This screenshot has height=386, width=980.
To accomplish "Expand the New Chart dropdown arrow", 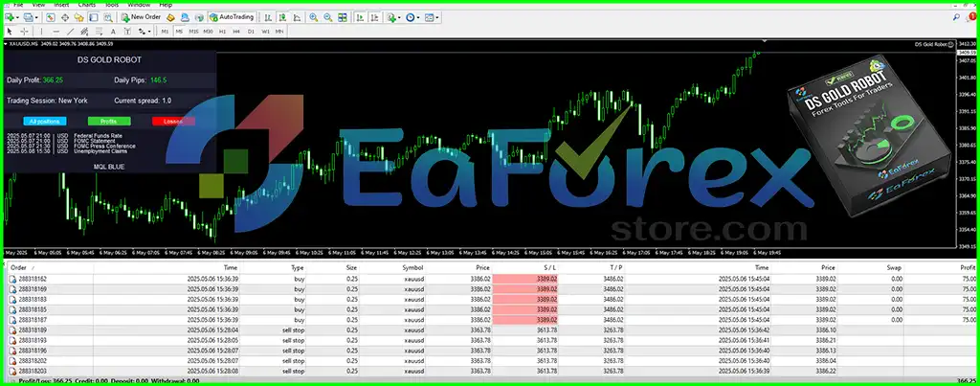I will (17, 17).
